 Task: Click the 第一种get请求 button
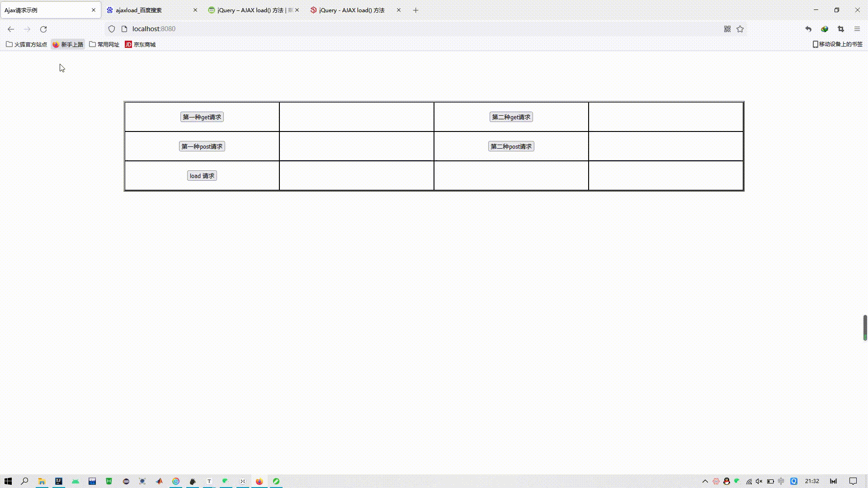(202, 117)
